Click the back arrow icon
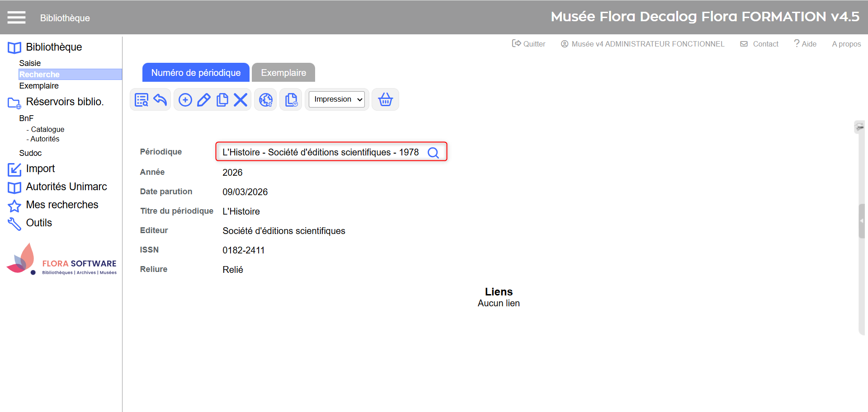The height and width of the screenshot is (412, 868). (160, 100)
